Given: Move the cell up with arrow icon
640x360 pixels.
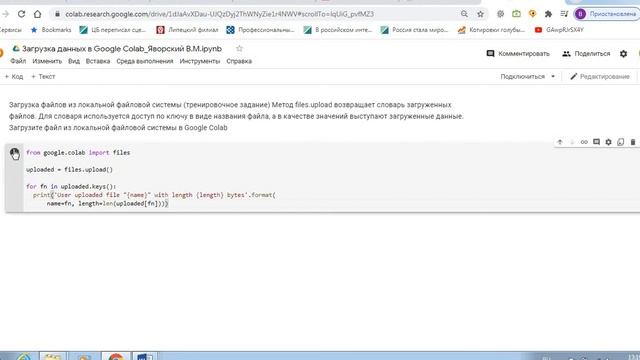Looking at the screenshot, I should 560,142.
